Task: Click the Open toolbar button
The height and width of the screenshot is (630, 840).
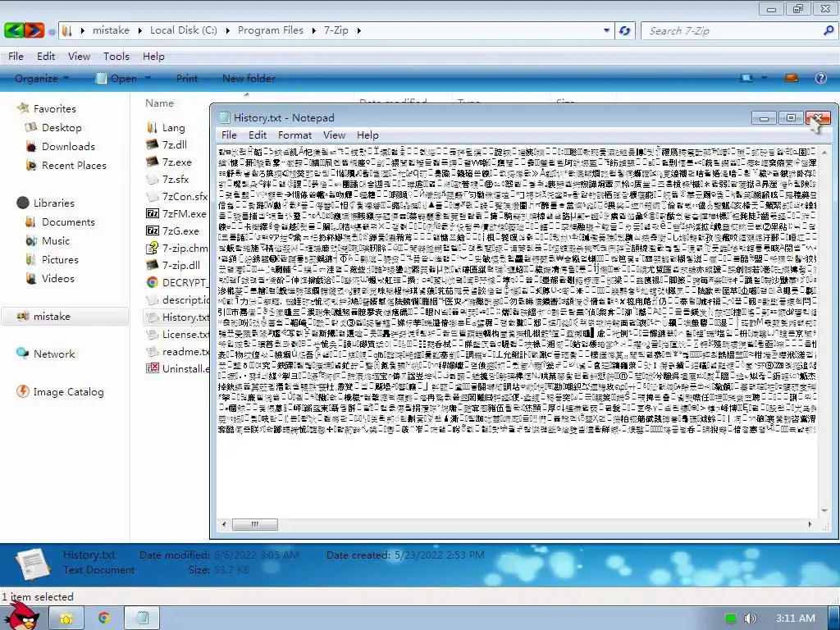Action: tap(117, 78)
